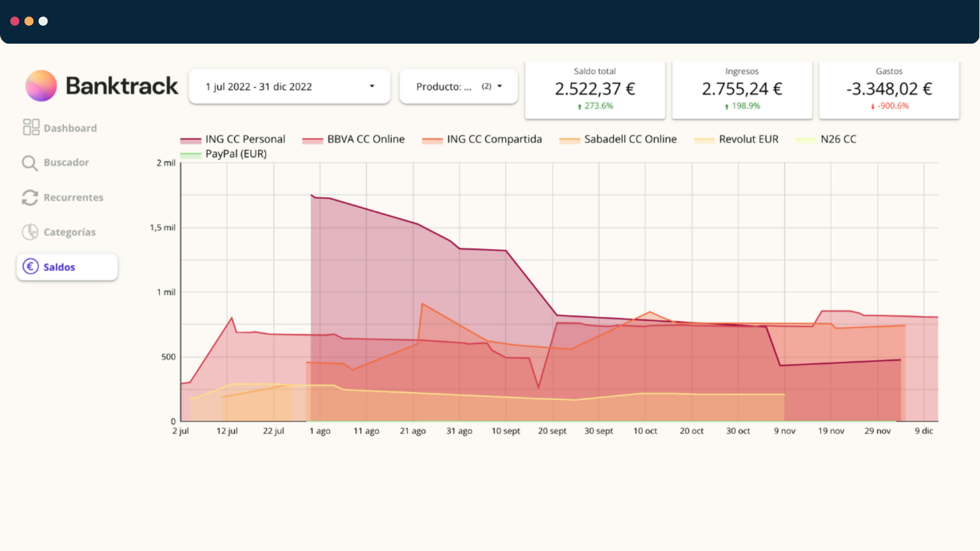Click the '2 jul' x-axis label
Screen dimensions: 980x551
click(180, 431)
